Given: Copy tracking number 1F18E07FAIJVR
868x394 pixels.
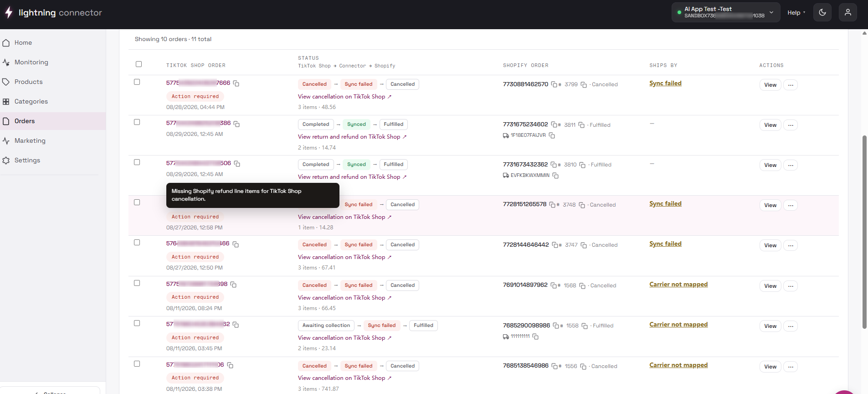Looking at the screenshot, I should coord(552,135).
